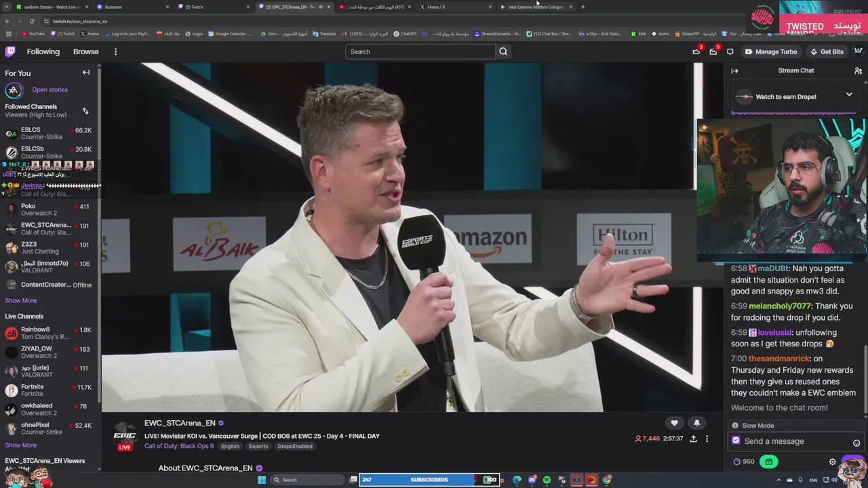
Task: Open Spotify from the taskbar
Action: (547, 480)
